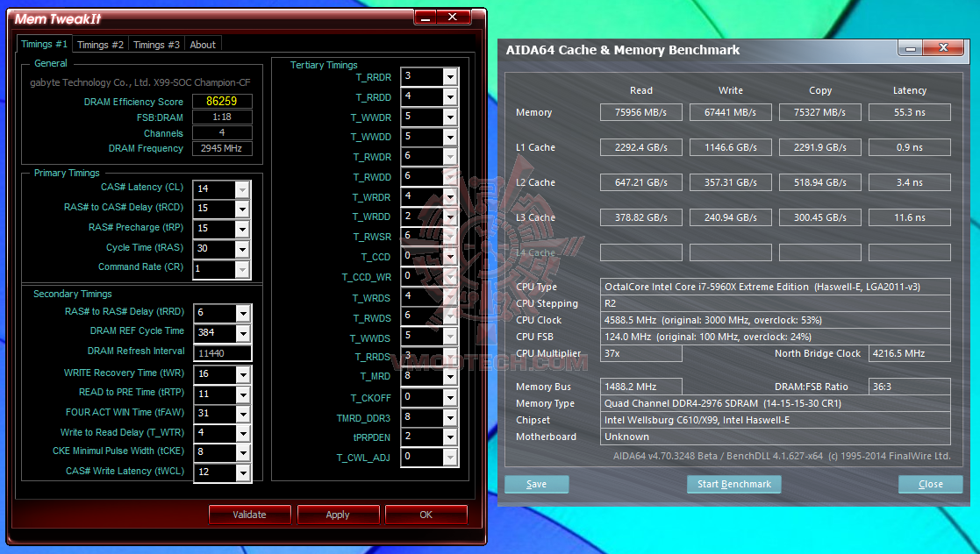Open the tPRPDEN dropdown

pos(450,437)
